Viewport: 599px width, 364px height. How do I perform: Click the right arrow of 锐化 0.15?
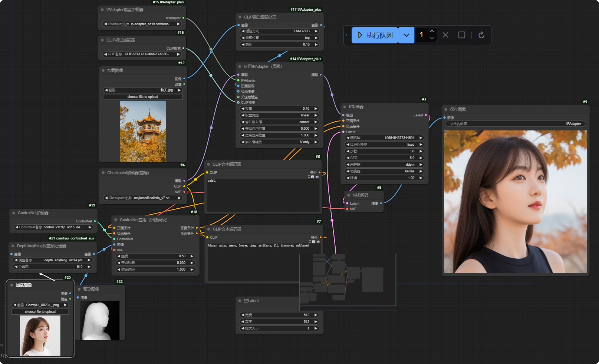pos(316,44)
